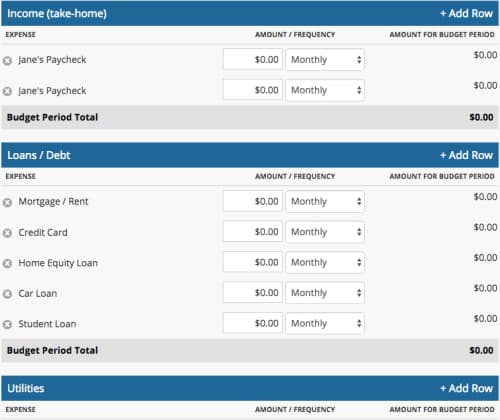Open first Jane's Paycheck frequency dropdown
Viewport: 500px width, 420px height.
coord(325,60)
